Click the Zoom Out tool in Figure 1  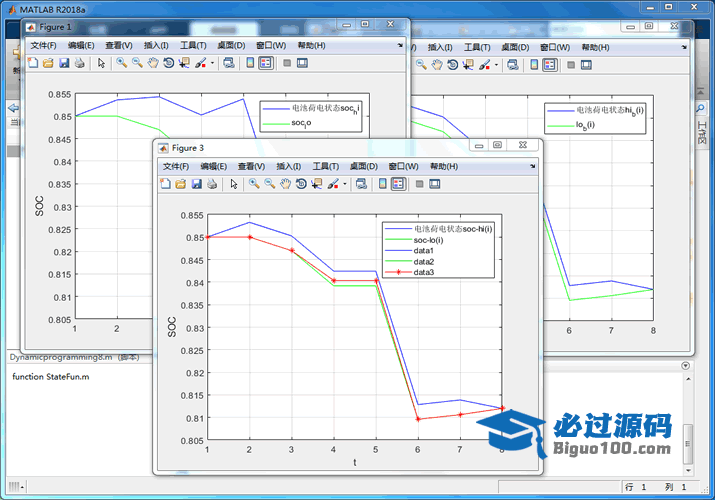(137, 63)
